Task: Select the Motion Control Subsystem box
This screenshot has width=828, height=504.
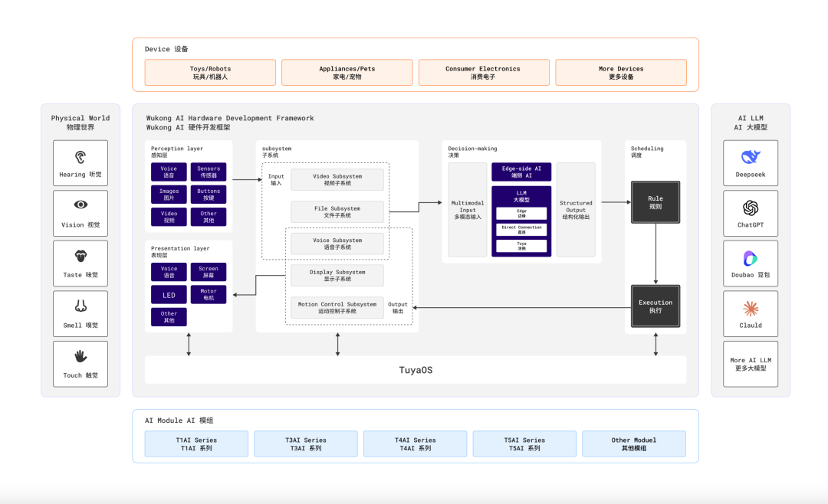Action: coord(337,308)
